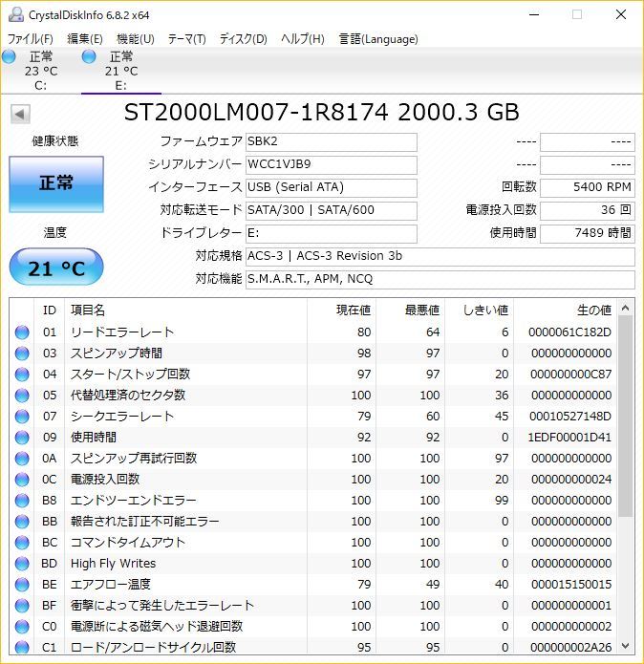Viewport: 644px width, 664px height.
Task: Open the 編集(E) menu
Action: (x=85, y=39)
